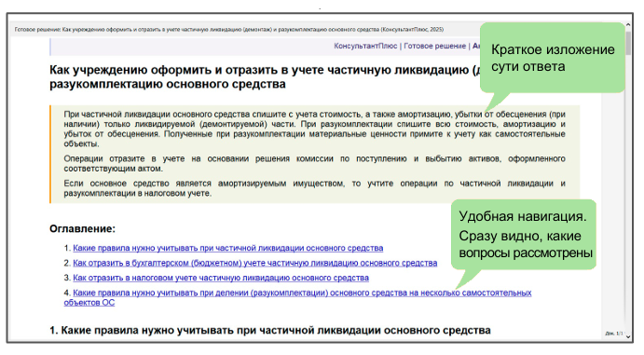Image resolution: width=644 pixels, height=355 pixels.
Task: Click the vertical scrollbar thumb
Action: tap(628, 43)
